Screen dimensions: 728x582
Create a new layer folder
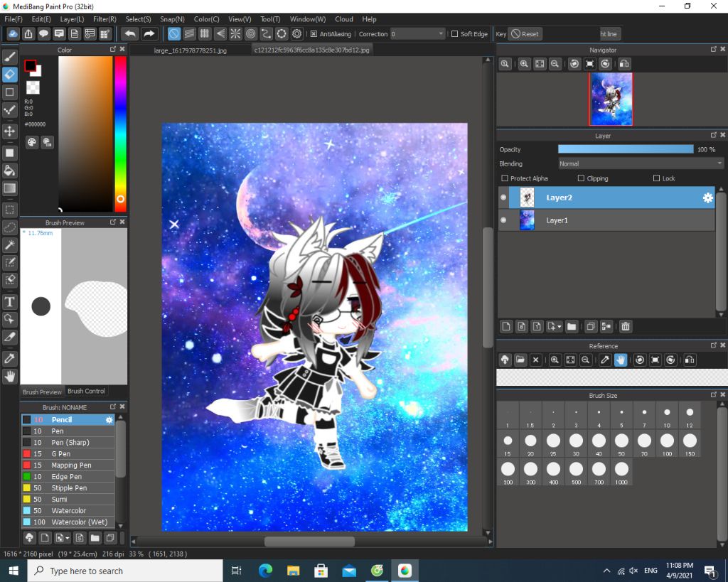click(x=572, y=327)
